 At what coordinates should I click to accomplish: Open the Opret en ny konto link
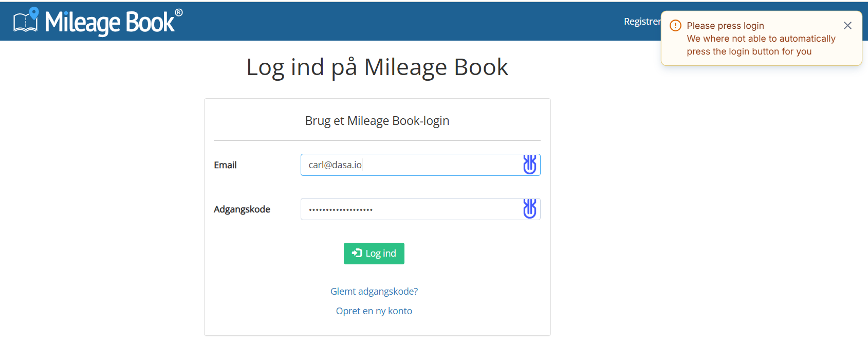point(374,311)
